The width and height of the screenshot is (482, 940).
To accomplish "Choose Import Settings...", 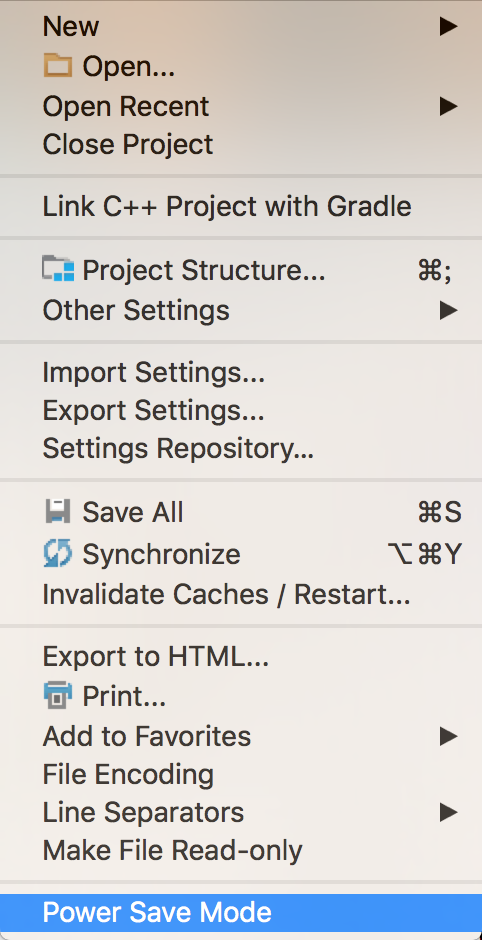I will [241, 372].
